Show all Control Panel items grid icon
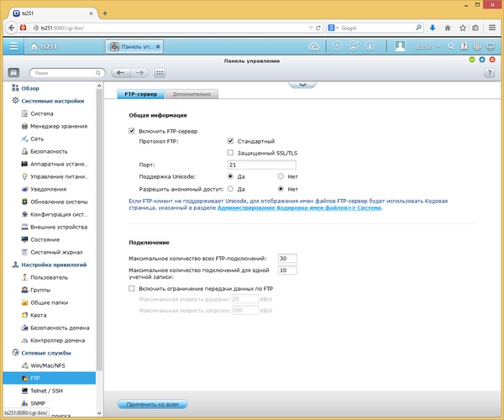Screen dimensions: 504x420 point(160,73)
